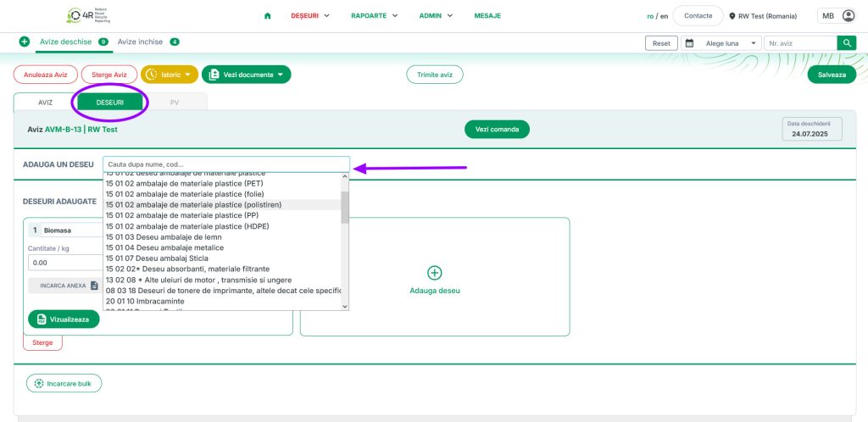Click the green plus icon beside Avize deschise
Viewport: 868px width, 422px height.
pos(25,42)
